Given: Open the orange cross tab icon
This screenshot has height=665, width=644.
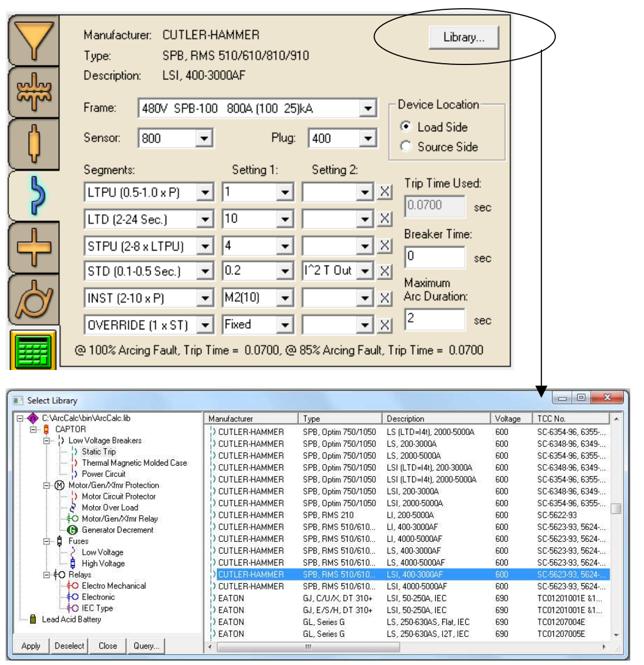Looking at the screenshot, I should click(x=34, y=247).
